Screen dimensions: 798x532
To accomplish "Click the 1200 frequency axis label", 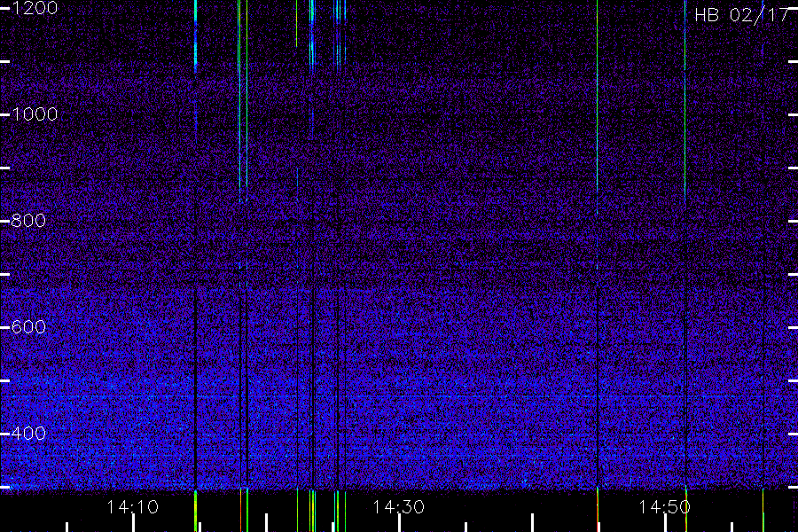I will (x=34, y=8).
